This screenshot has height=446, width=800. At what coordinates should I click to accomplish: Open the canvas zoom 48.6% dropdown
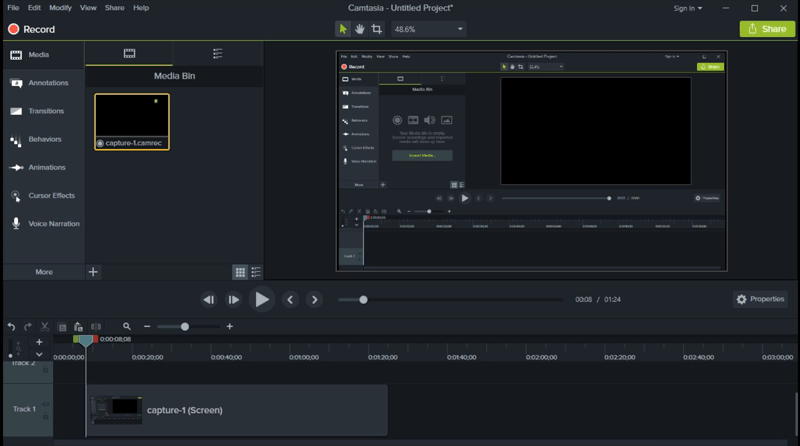[430, 30]
